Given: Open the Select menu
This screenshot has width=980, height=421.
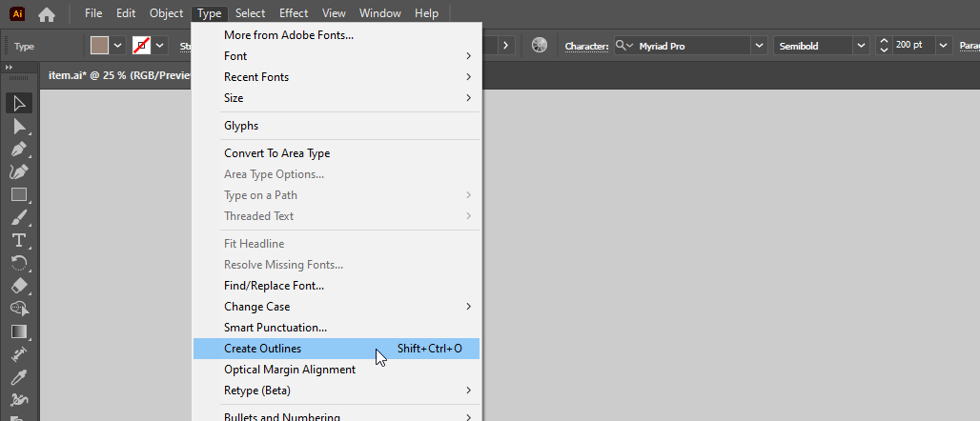Looking at the screenshot, I should [x=250, y=13].
